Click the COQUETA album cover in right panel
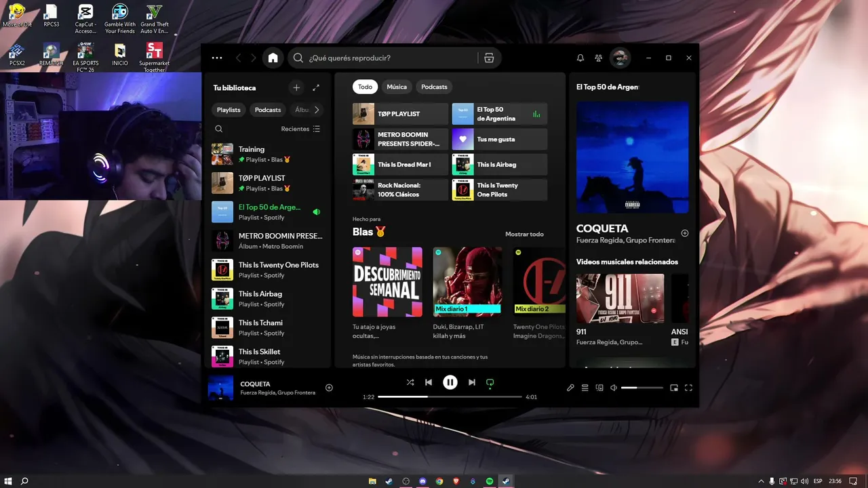This screenshot has width=868, height=488. tap(633, 157)
